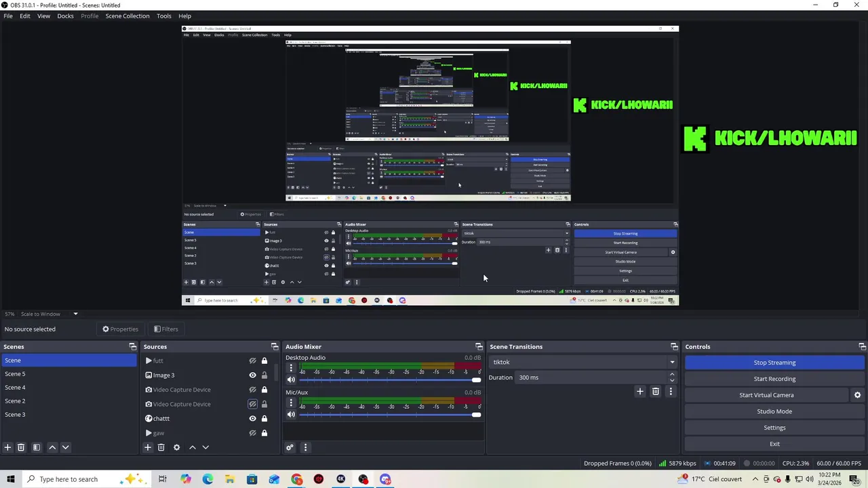This screenshot has height=488, width=868.
Task: Open Mic/Aux three-dot options menu
Action: coord(291,403)
